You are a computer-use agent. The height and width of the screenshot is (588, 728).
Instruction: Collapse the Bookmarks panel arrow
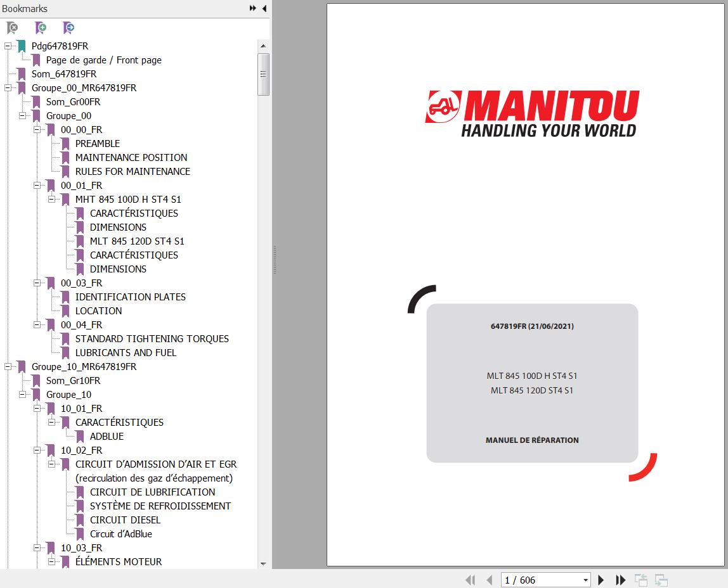pyautogui.click(x=264, y=8)
